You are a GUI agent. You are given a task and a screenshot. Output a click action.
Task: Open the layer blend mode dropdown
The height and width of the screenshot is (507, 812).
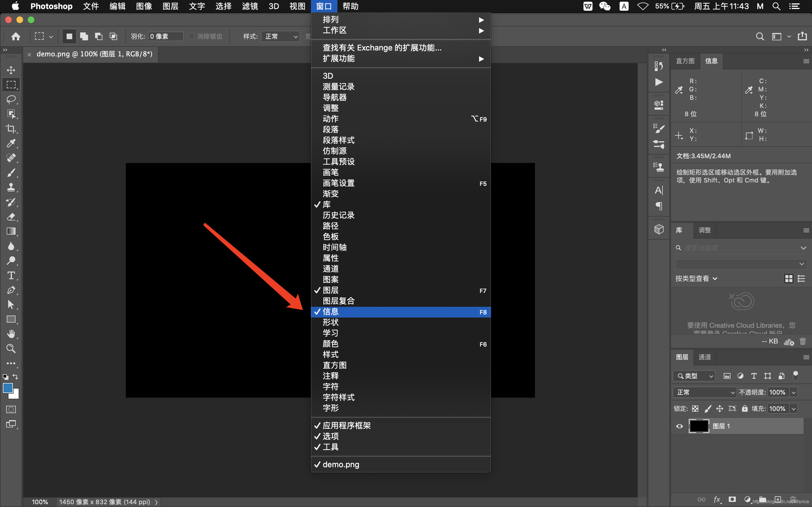[x=704, y=392]
